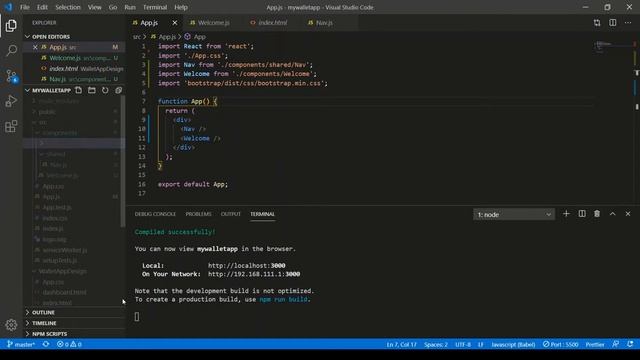Split the editor to the right

(613, 23)
